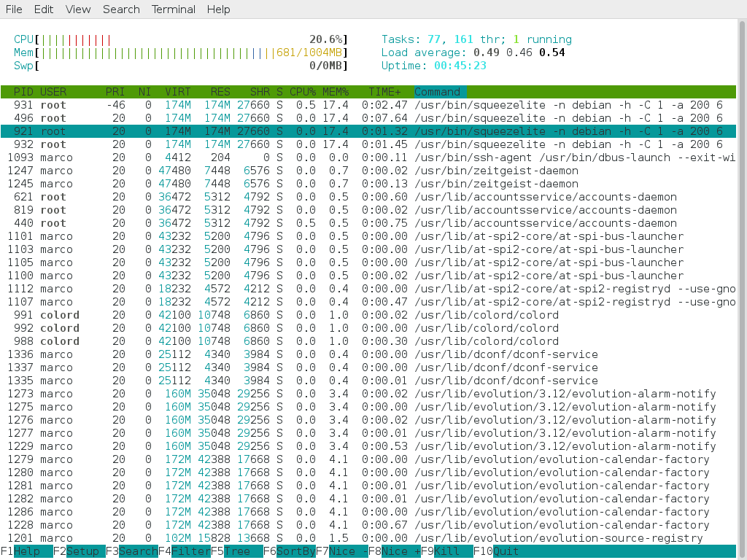Click the F6 SortBy button
Screen dimensions: 747x560
(289, 551)
